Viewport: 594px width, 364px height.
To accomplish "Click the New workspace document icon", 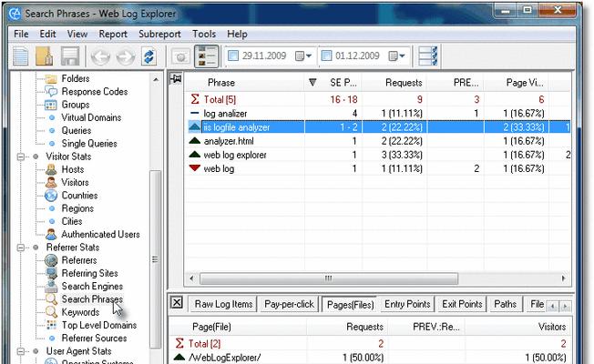I will [20, 56].
